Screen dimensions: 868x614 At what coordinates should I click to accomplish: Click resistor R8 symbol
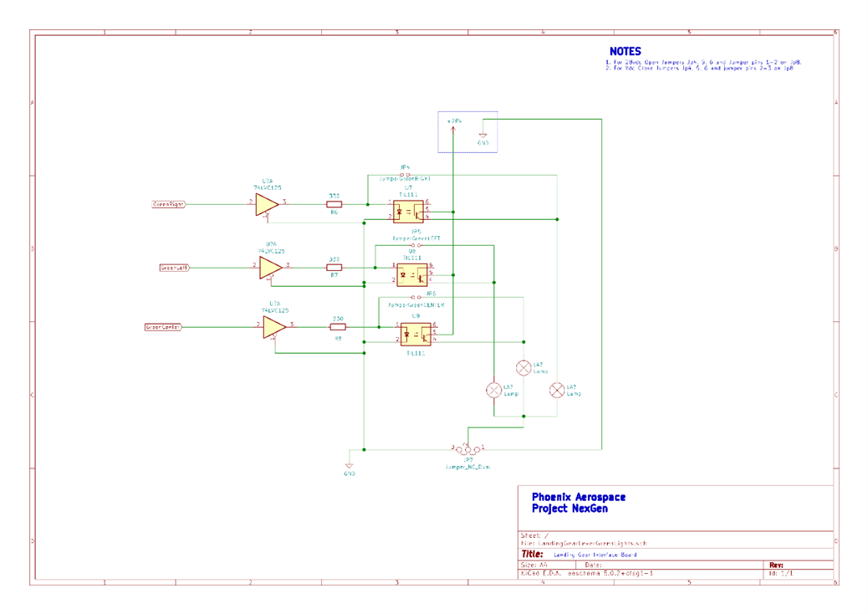338,327
